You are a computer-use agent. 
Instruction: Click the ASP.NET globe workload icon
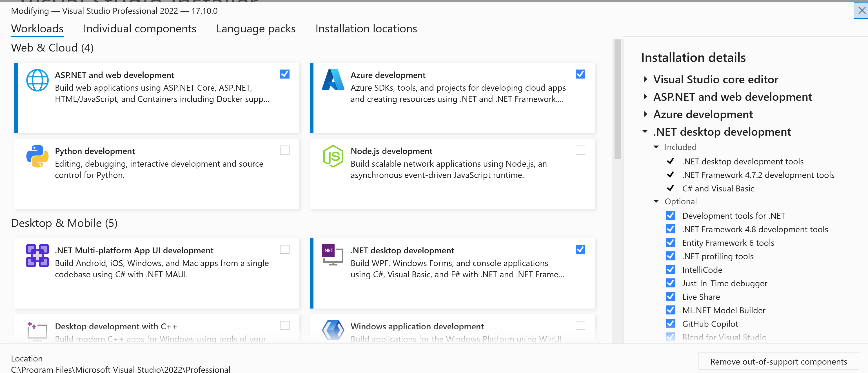click(x=37, y=80)
